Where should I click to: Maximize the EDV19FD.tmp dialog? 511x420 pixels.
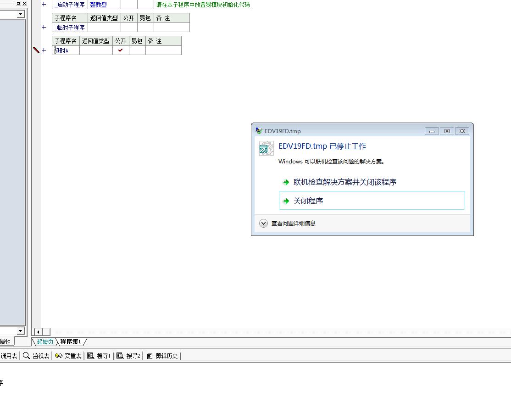click(x=447, y=131)
